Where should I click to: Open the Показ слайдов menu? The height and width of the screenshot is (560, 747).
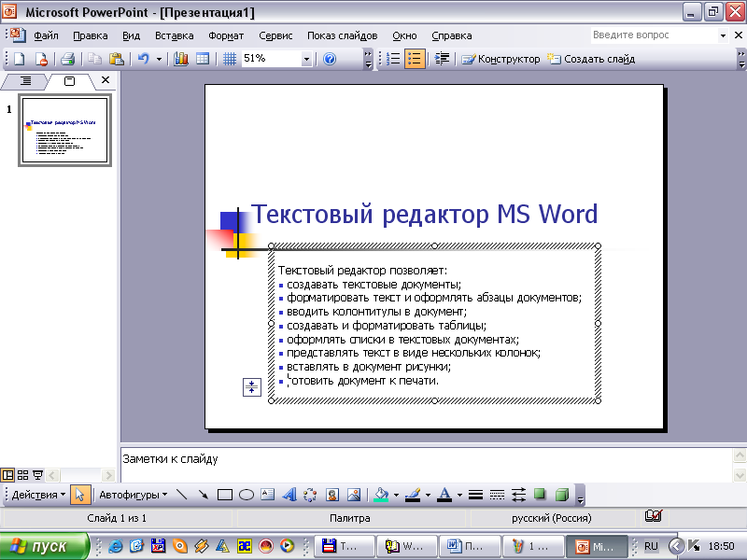[342, 35]
